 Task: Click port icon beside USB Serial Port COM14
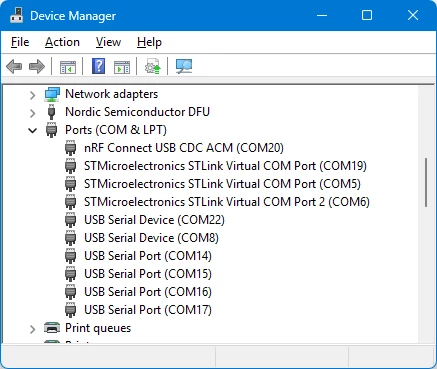[70, 256]
